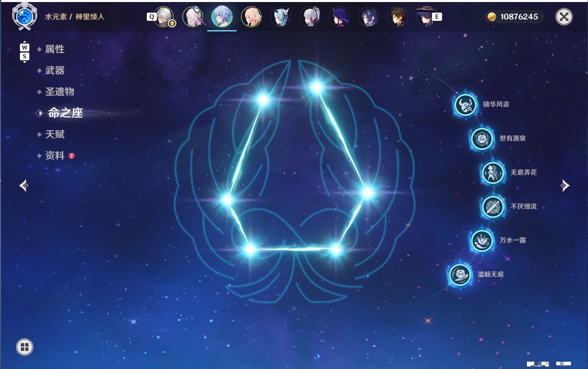This screenshot has width=588, height=369.
Task: Click the S key down-navigation hint
Action: (x=24, y=57)
